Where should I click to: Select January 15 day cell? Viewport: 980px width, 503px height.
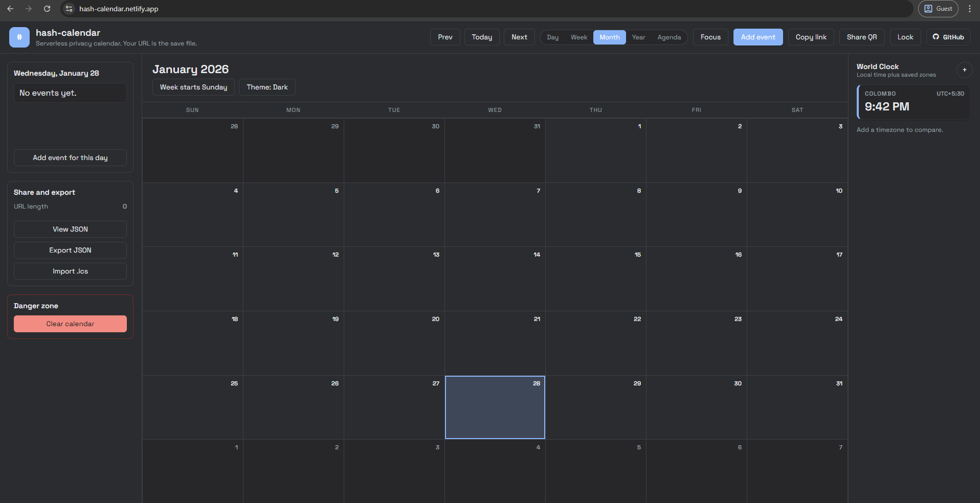(x=595, y=279)
